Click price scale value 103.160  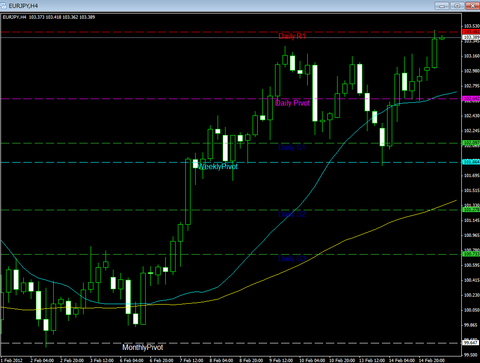click(x=472, y=56)
